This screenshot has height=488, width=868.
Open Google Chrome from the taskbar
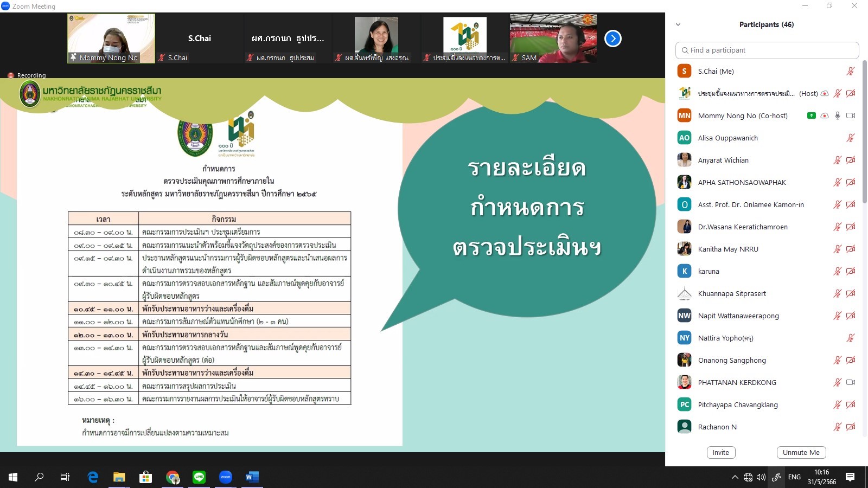[x=173, y=477]
